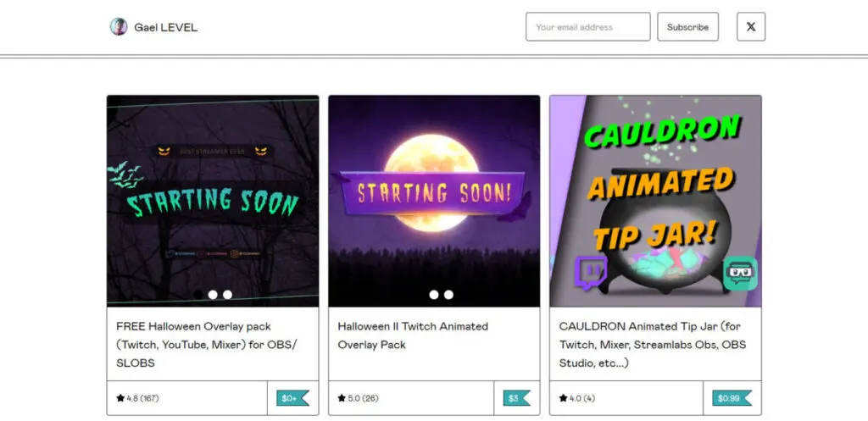Open FREE Halloween Overlay pack title link
Screen dimensions: 868x421
[x=207, y=345]
